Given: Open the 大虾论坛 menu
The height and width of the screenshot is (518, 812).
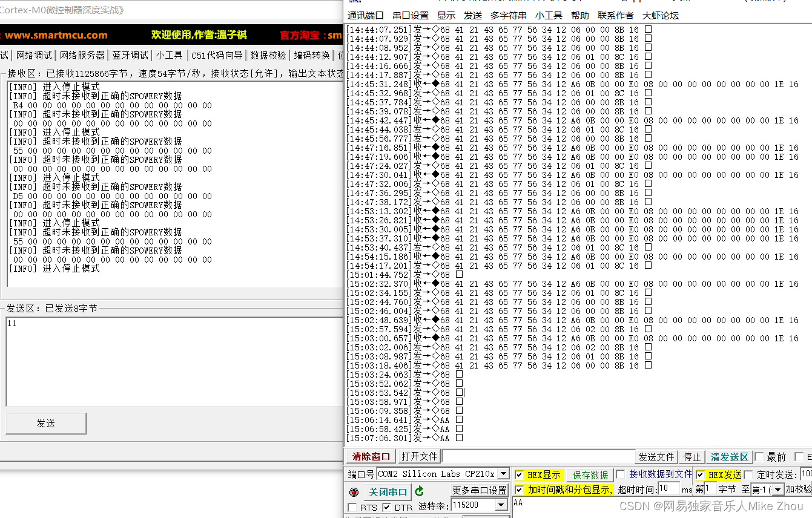Looking at the screenshot, I should 661,16.
